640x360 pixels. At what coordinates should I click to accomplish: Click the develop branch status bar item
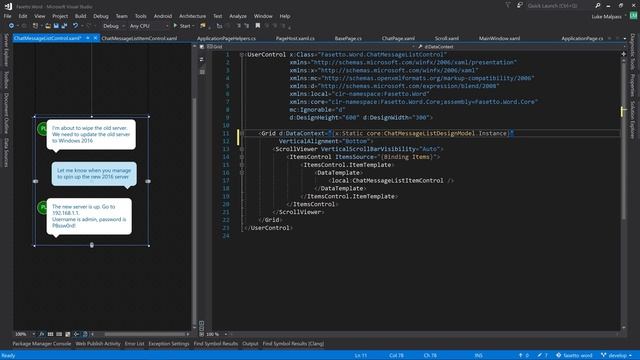pos(617,355)
